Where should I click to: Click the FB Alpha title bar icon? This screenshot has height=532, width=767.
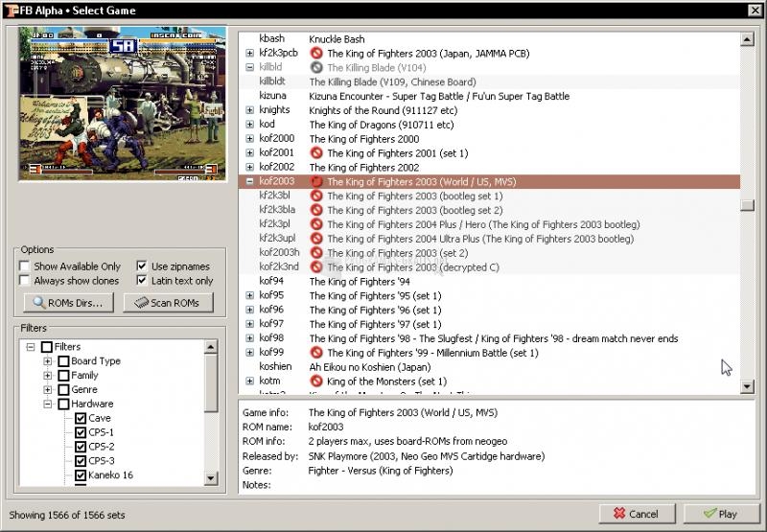point(12,11)
